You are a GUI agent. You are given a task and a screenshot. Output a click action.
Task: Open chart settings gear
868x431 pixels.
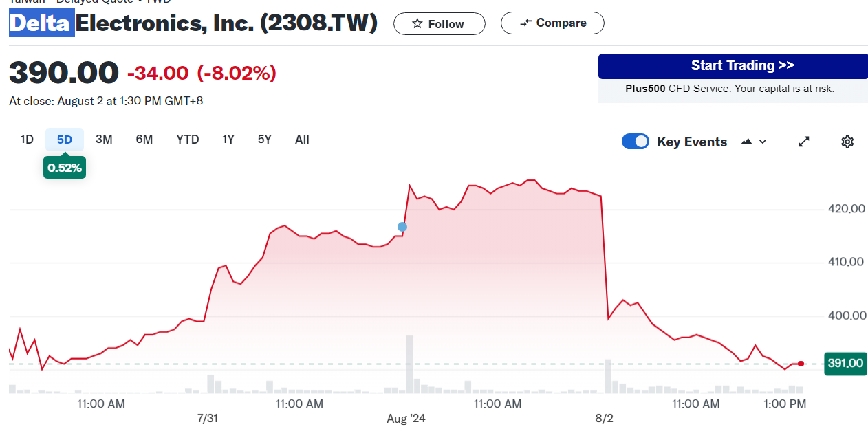847,142
